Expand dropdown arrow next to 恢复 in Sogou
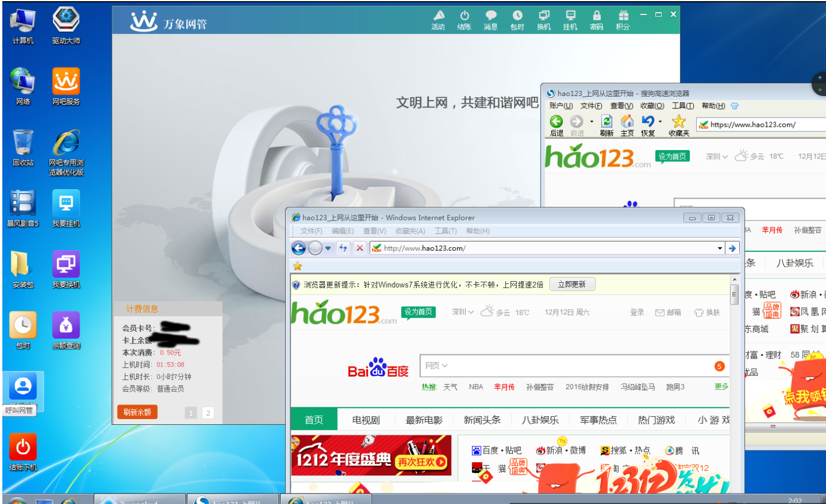Viewport: 826px width, 504px height. [x=660, y=122]
